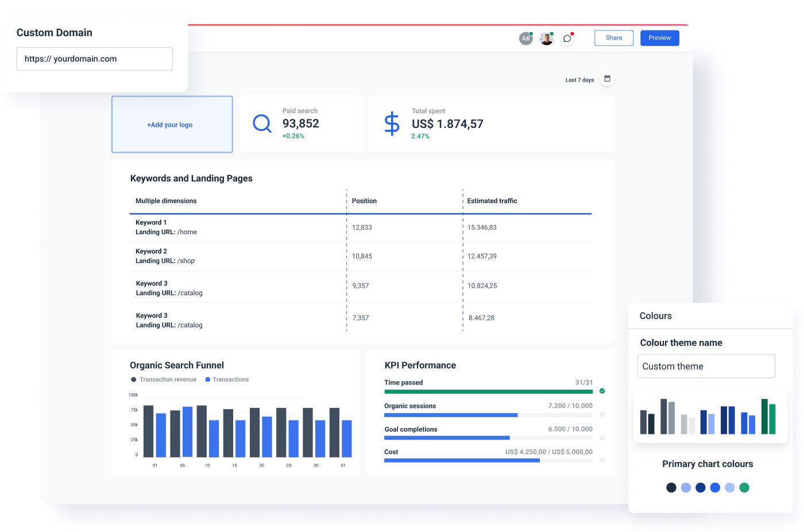Open the colour theme chart preview thumbnail
Image resolution: width=804 pixels, height=532 pixels.
tap(710, 416)
